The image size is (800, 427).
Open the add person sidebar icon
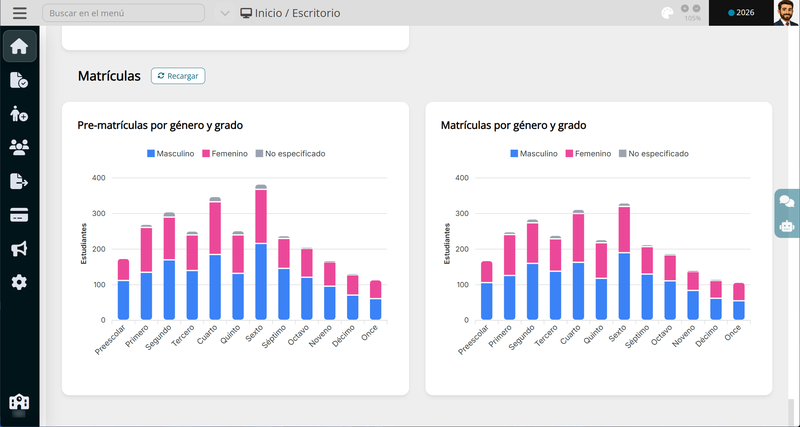[19, 114]
